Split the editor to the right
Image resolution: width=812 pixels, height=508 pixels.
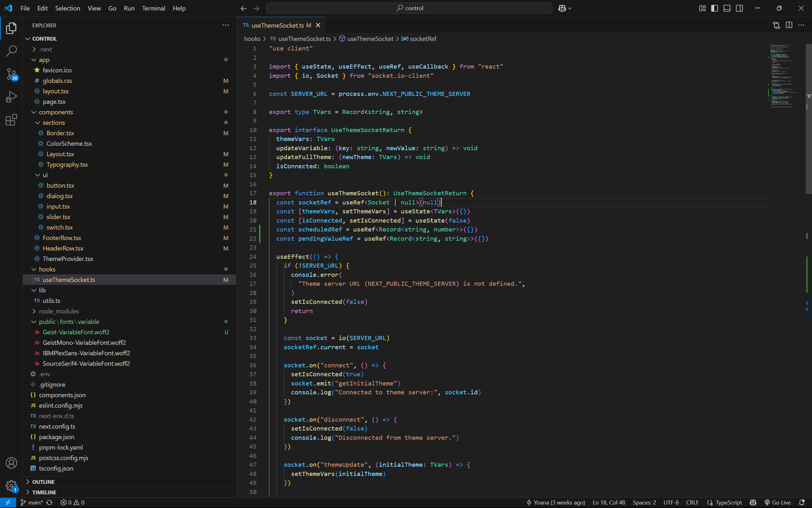click(789, 25)
